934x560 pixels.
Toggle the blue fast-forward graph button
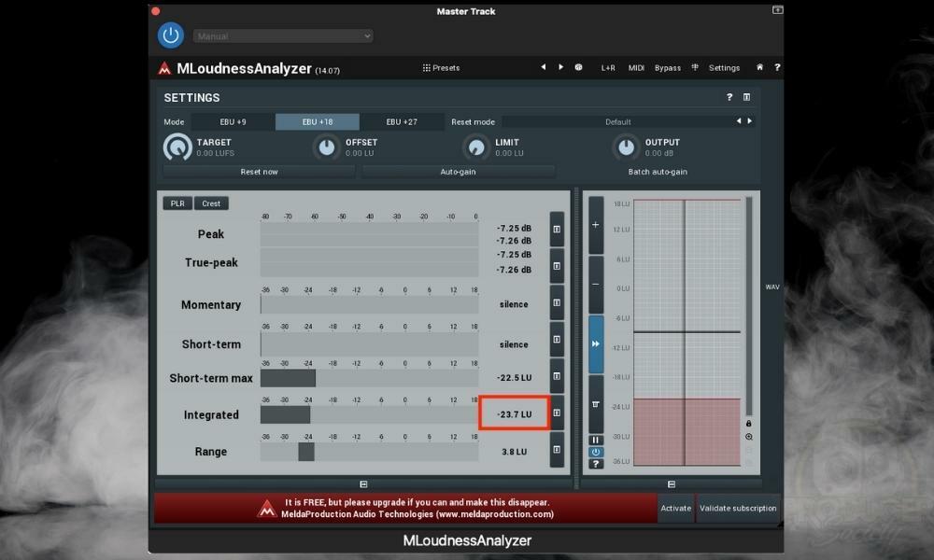point(596,344)
